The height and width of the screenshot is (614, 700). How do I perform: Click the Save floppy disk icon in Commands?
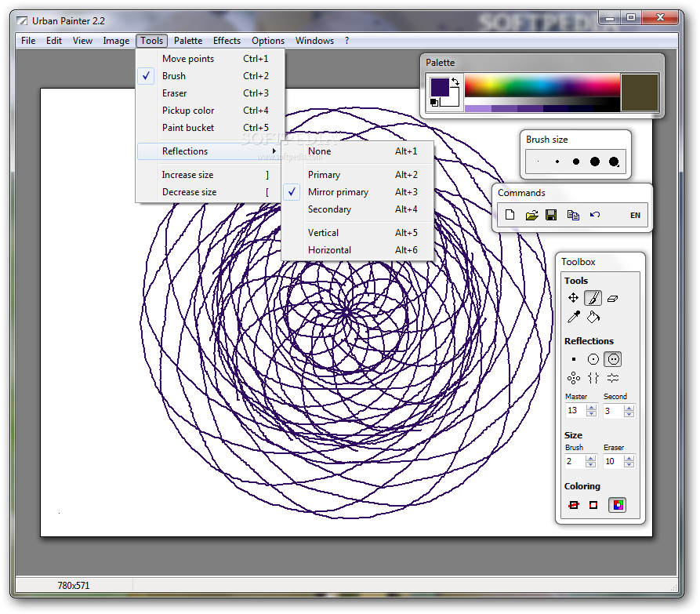(551, 215)
